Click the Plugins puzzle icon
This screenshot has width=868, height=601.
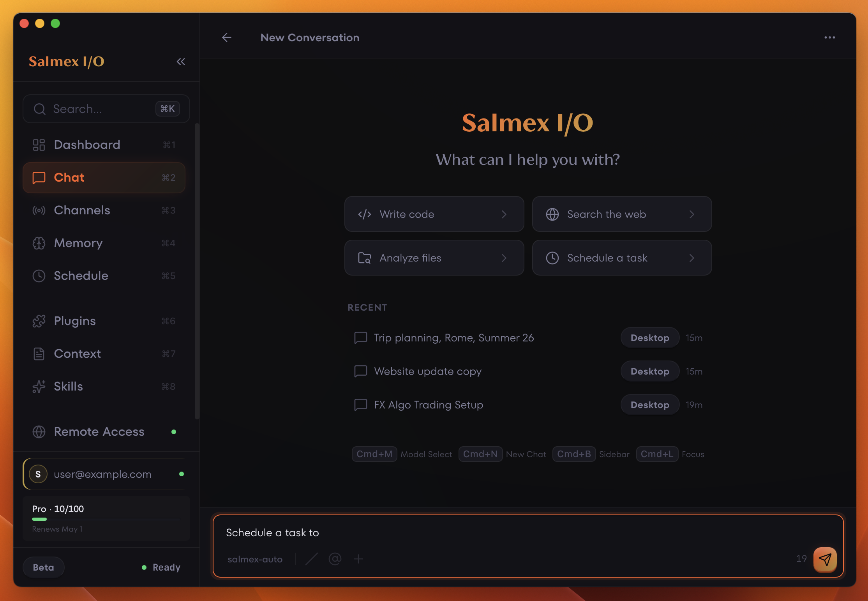tap(39, 321)
